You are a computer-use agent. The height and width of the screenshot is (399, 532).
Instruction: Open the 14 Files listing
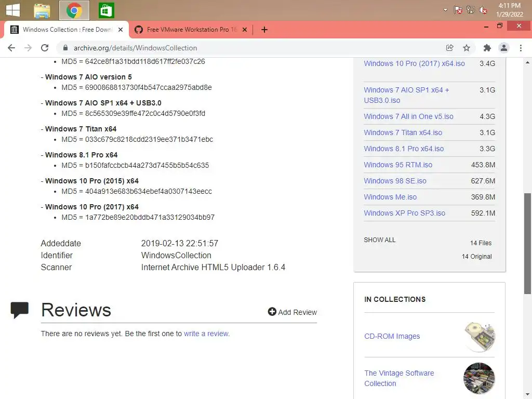tap(481, 243)
